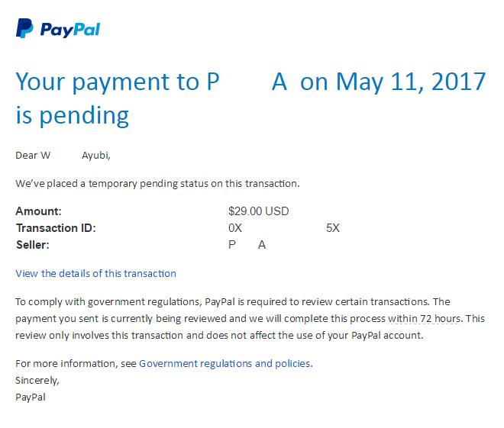Open the 'Government regulations and policies' link
504x428 pixels.
pyautogui.click(x=225, y=363)
